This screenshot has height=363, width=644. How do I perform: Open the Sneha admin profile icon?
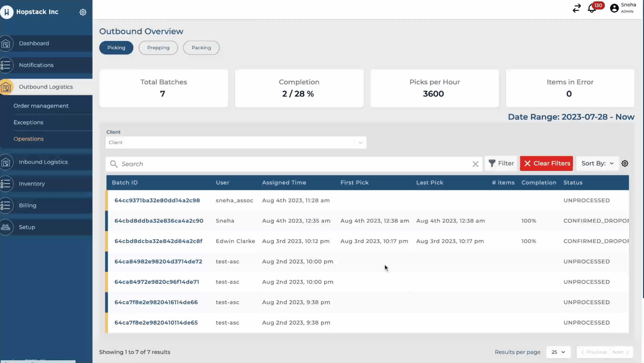coord(614,8)
